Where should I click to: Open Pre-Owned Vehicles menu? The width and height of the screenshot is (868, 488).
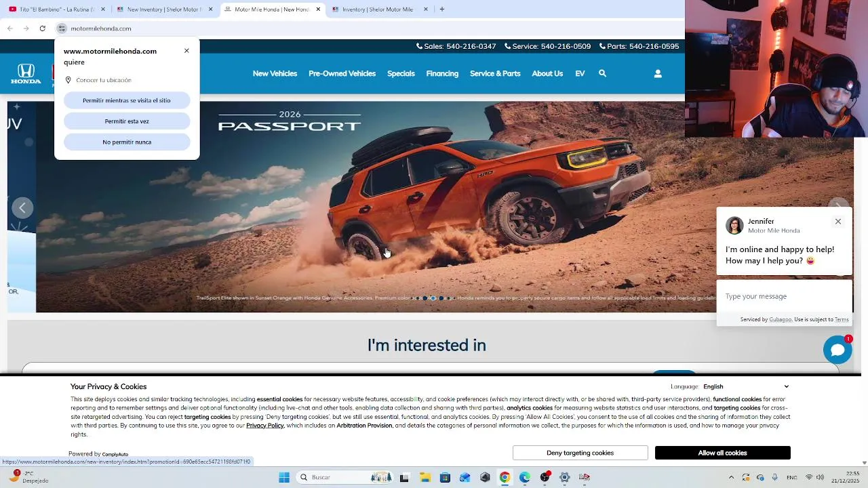[342, 73]
